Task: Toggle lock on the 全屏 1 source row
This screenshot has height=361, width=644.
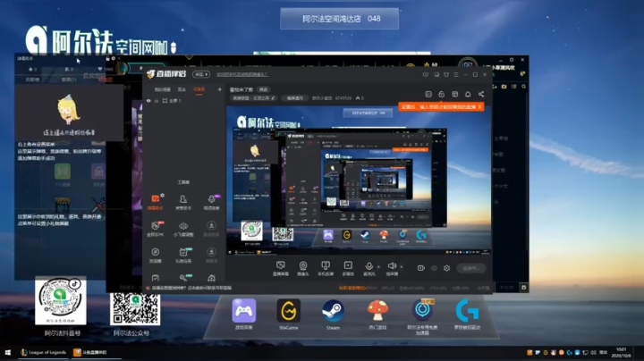Action: (157, 100)
